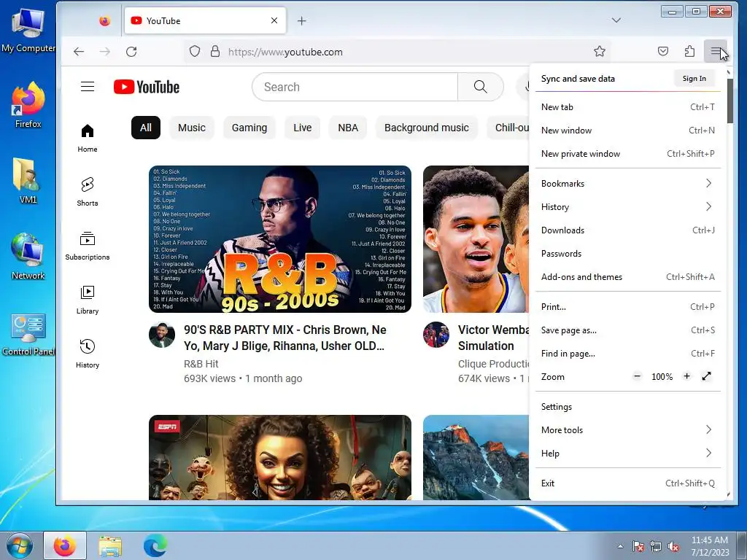Click the YouTube logo
The image size is (747, 560).
(147, 87)
